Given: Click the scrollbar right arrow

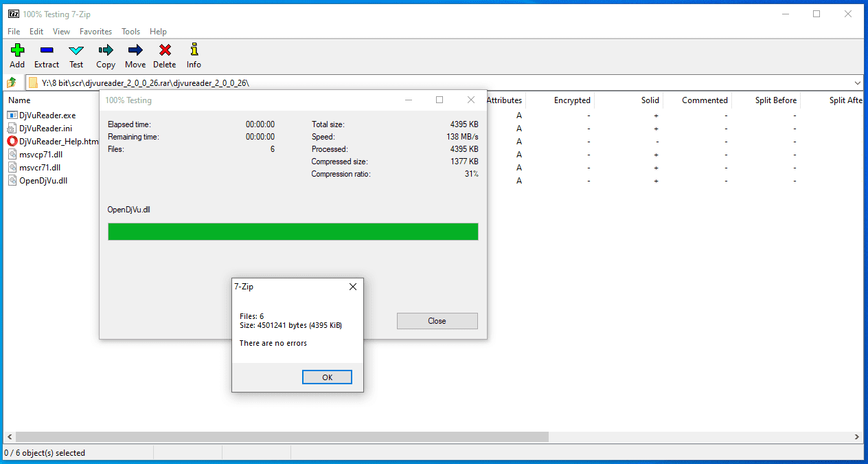Looking at the screenshot, I should [x=857, y=437].
